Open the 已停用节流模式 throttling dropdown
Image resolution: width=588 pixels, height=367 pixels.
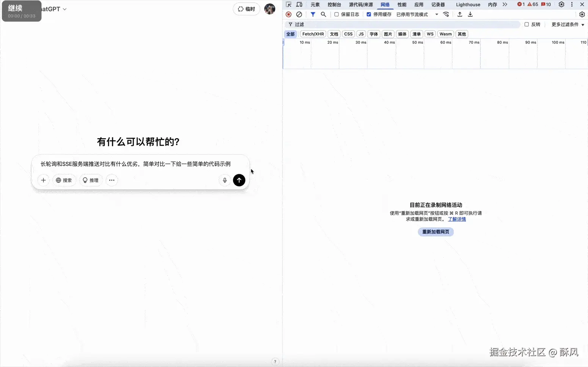click(417, 14)
